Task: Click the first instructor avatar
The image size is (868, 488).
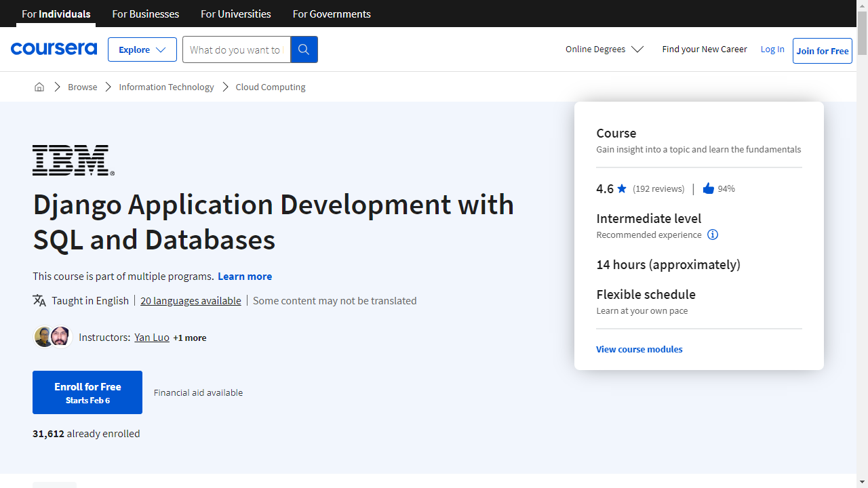Action: [43, 337]
